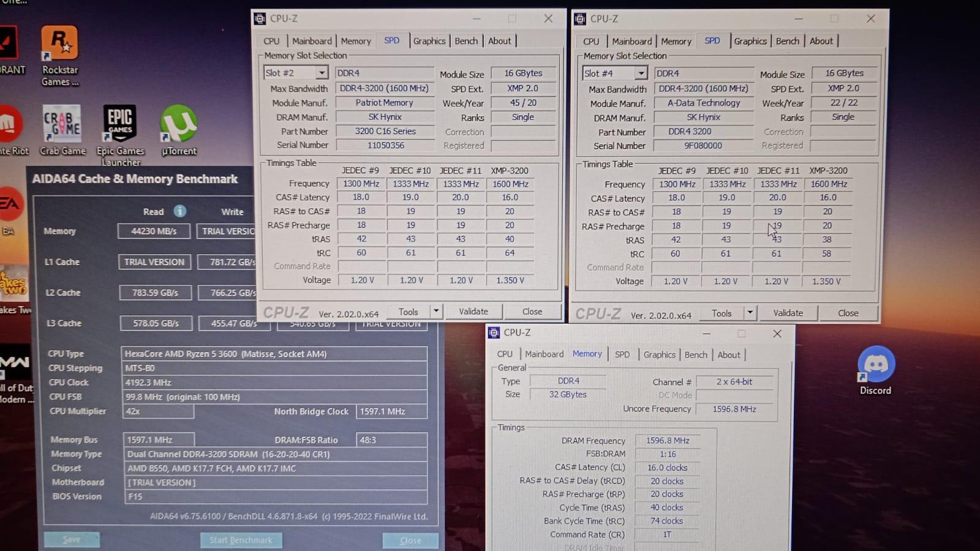Click the L2 Cache read value 783.59 GB/s

coord(155,293)
